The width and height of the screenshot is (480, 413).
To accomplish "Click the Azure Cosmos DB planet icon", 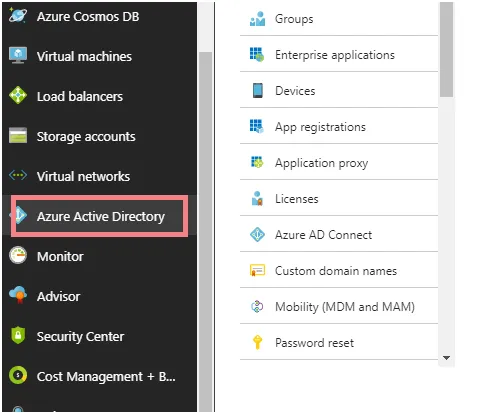I will tap(18, 15).
